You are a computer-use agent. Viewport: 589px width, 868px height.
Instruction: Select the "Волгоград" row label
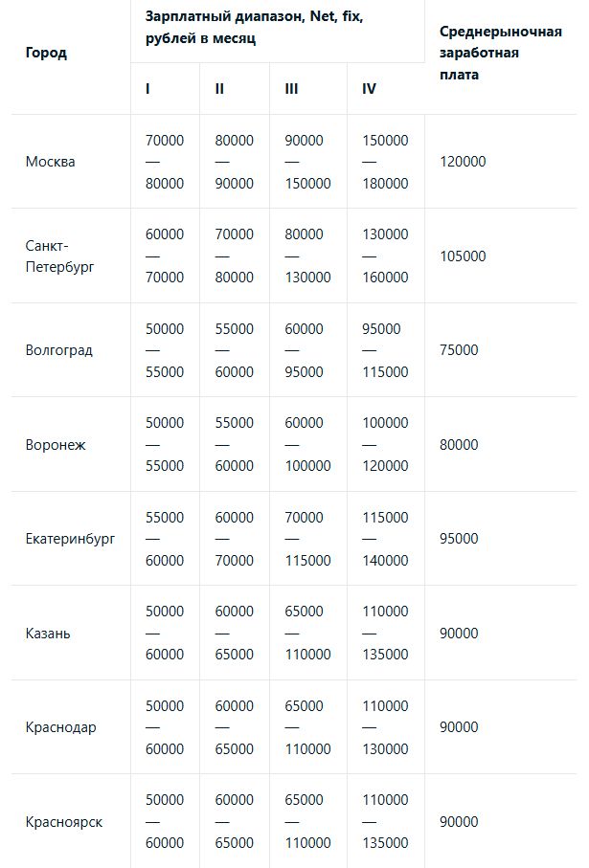pos(58,350)
